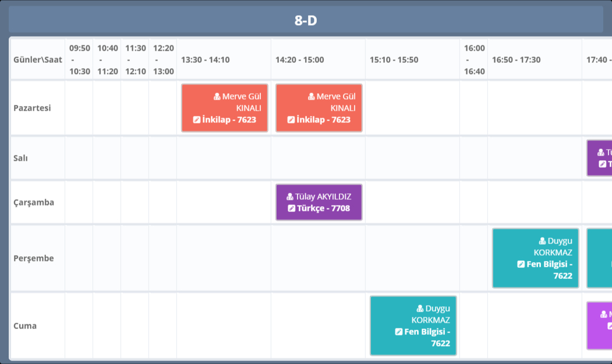Select the Pazartesi row label
Image resolution: width=612 pixels, height=364 pixels.
pyautogui.click(x=33, y=108)
